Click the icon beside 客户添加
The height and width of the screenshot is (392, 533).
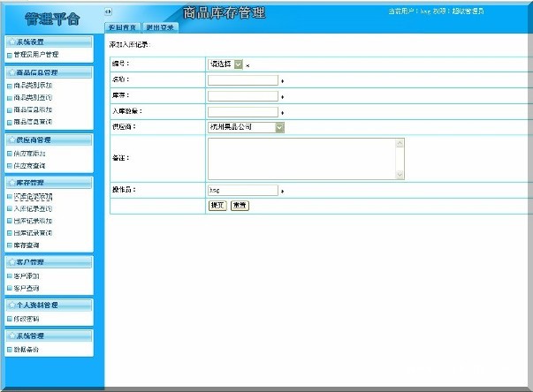[10, 275]
